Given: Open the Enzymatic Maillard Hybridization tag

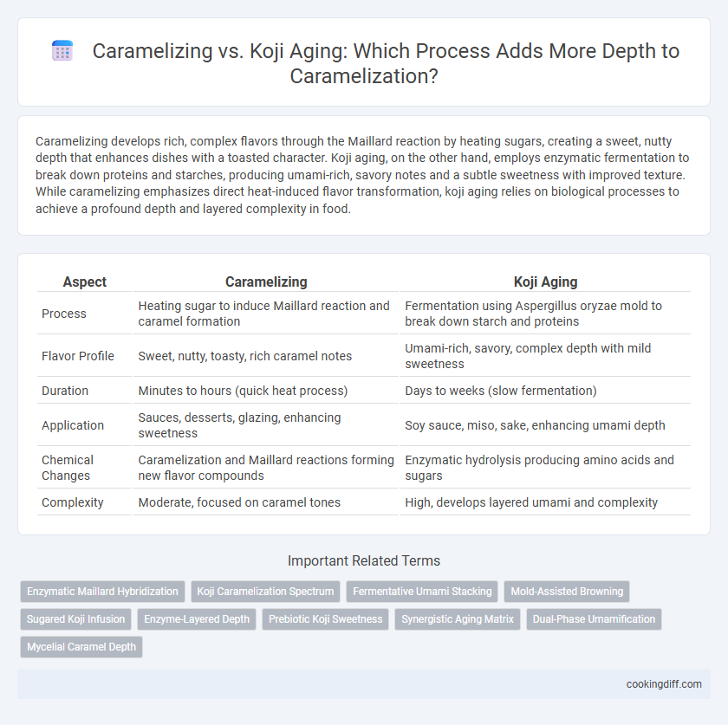Looking at the screenshot, I should (102, 592).
